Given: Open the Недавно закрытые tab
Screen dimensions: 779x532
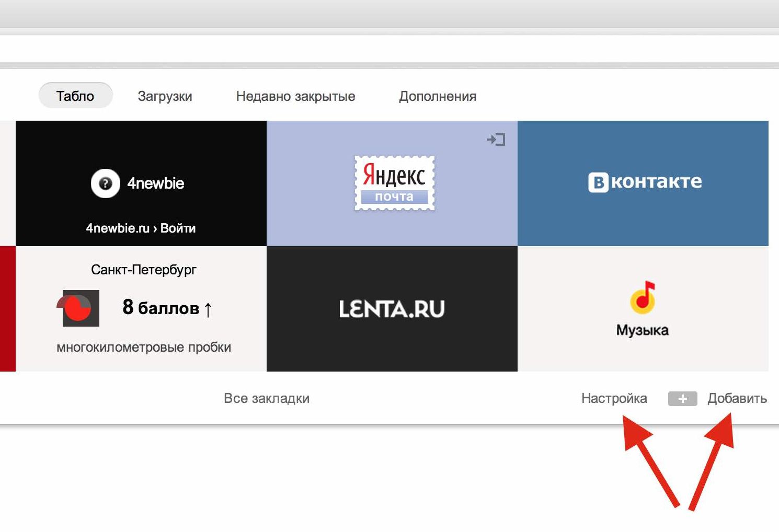Looking at the screenshot, I should [x=295, y=96].
